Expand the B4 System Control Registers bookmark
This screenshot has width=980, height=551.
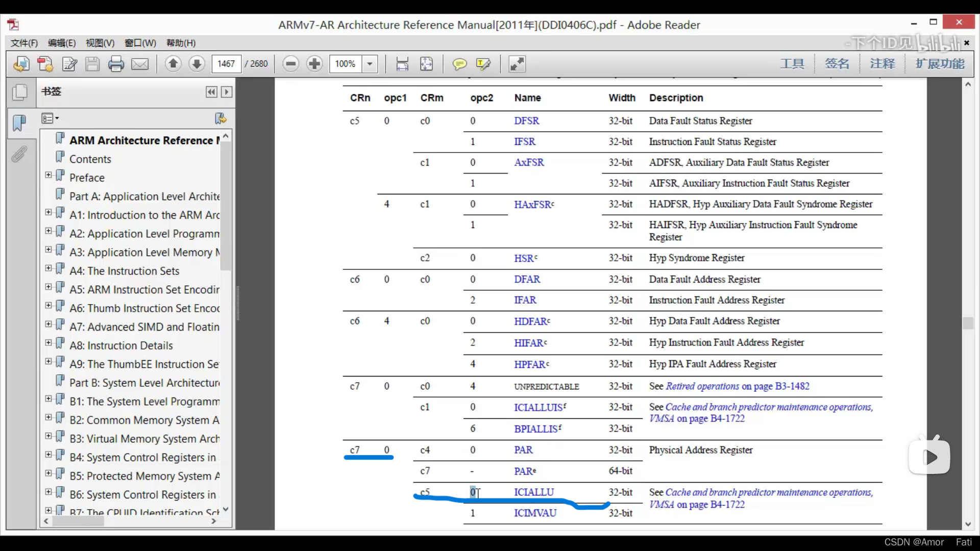(x=48, y=457)
